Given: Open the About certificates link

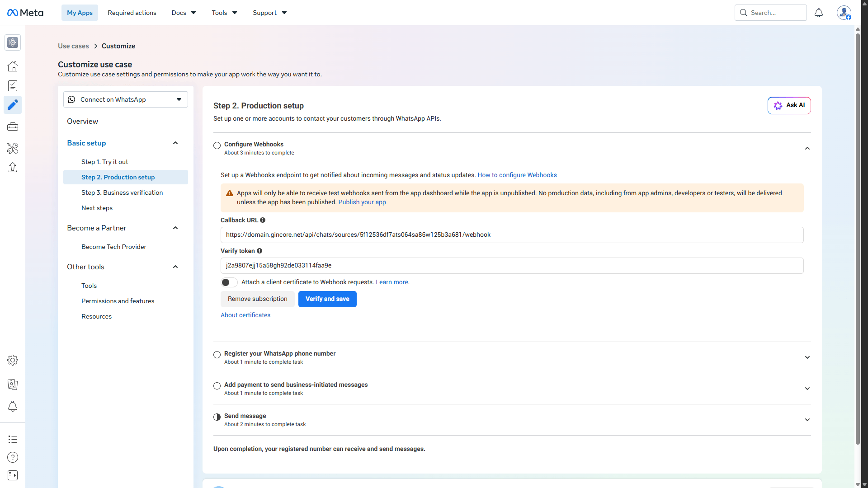Looking at the screenshot, I should point(245,315).
